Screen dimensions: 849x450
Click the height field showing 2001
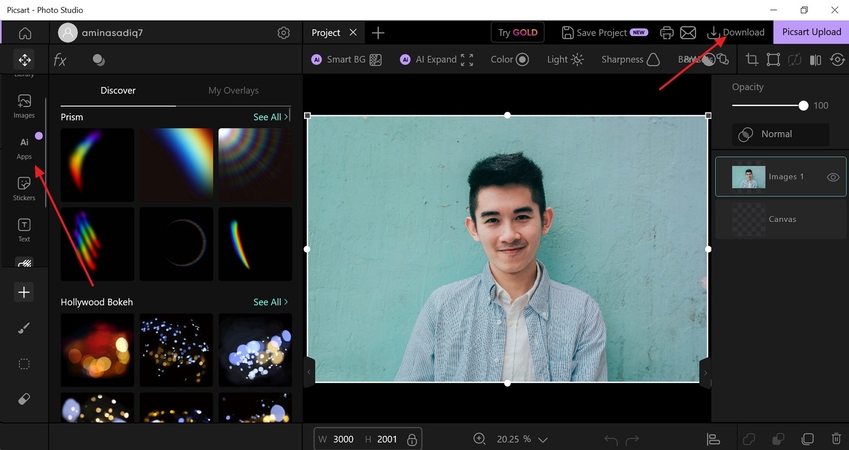click(x=387, y=439)
